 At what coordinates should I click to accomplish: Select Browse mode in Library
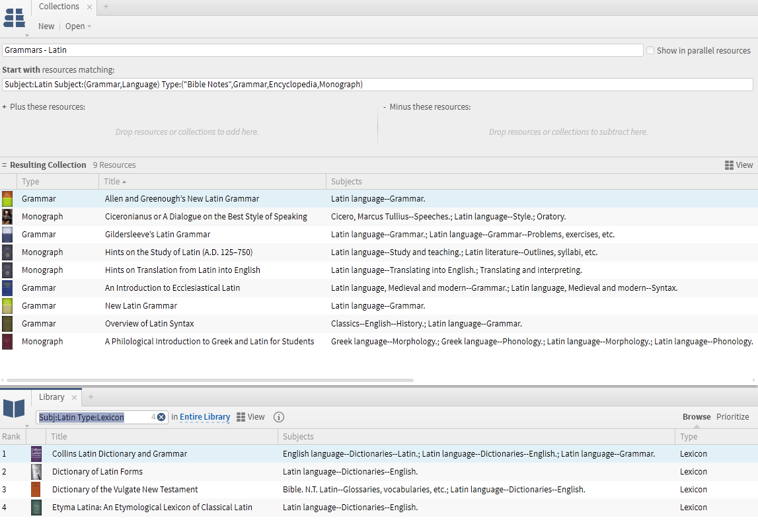click(696, 417)
